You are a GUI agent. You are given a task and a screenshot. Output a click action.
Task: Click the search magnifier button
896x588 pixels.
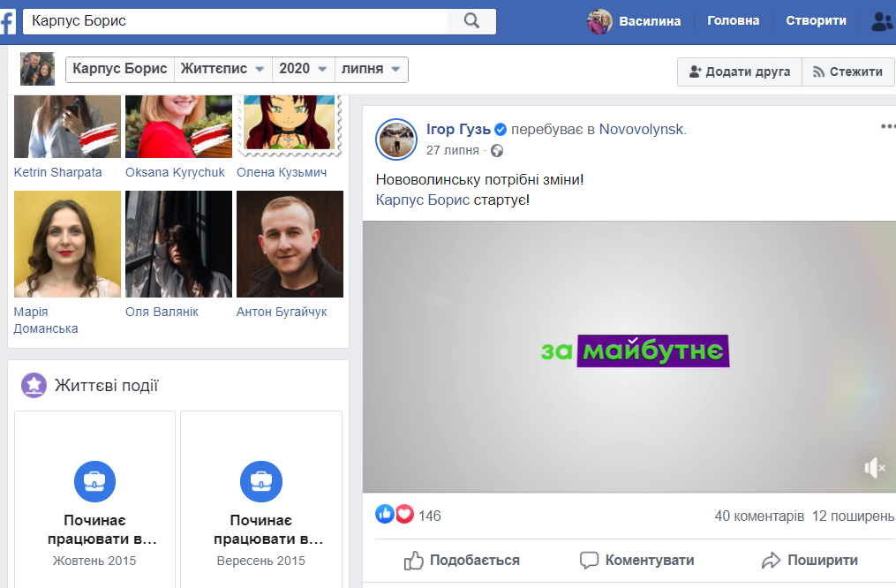tap(471, 21)
